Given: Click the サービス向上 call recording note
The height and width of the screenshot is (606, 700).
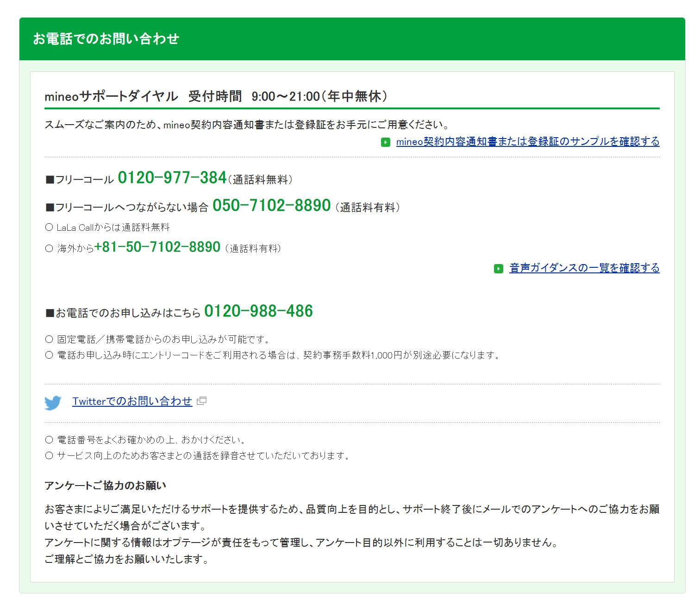Looking at the screenshot, I should [x=197, y=456].
